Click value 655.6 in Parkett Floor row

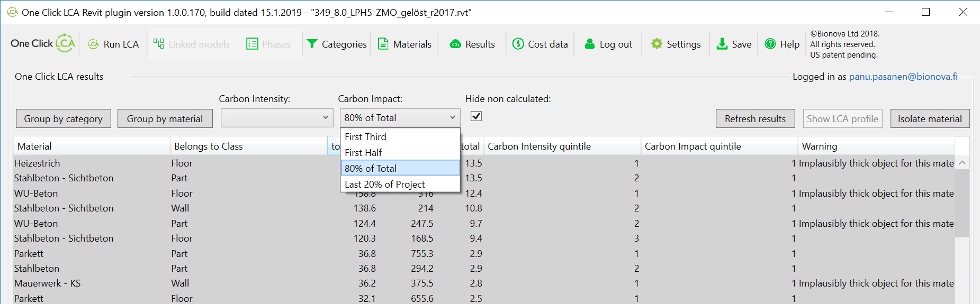422,298
